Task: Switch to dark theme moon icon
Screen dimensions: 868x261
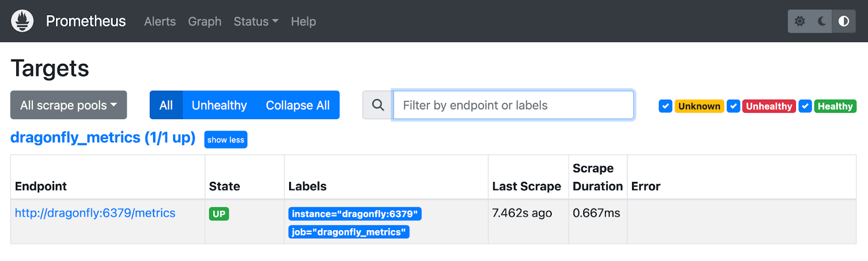Action: (822, 21)
